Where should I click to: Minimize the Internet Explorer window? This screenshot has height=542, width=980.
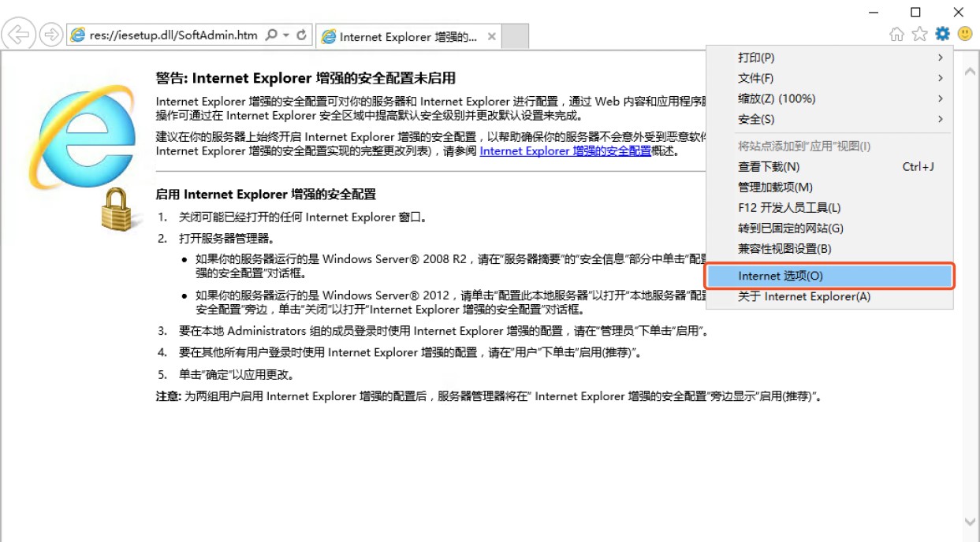click(874, 12)
